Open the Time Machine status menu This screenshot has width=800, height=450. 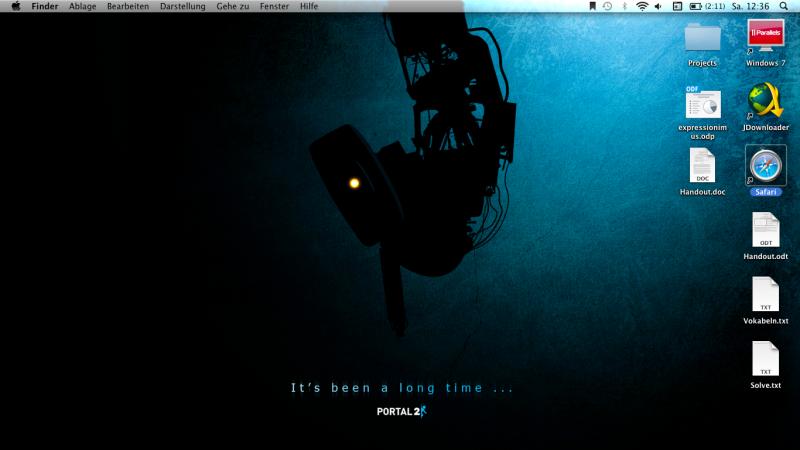607,6
